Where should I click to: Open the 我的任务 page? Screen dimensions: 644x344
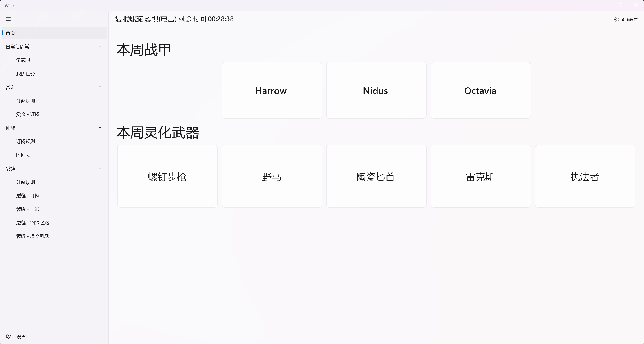click(26, 73)
